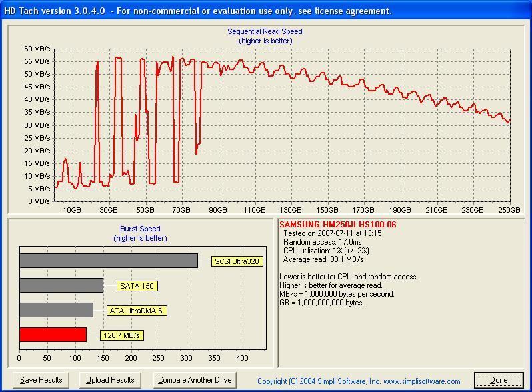Click the 'MB/s = 1,000,000 bytes per second.' note
The height and width of the screenshot is (392, 532).
tap(337, 294)
